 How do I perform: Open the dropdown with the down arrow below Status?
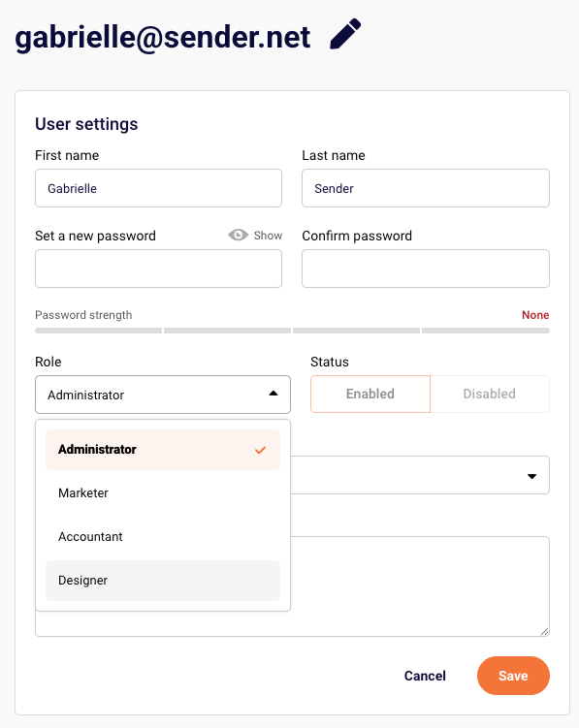coord(532,476)
